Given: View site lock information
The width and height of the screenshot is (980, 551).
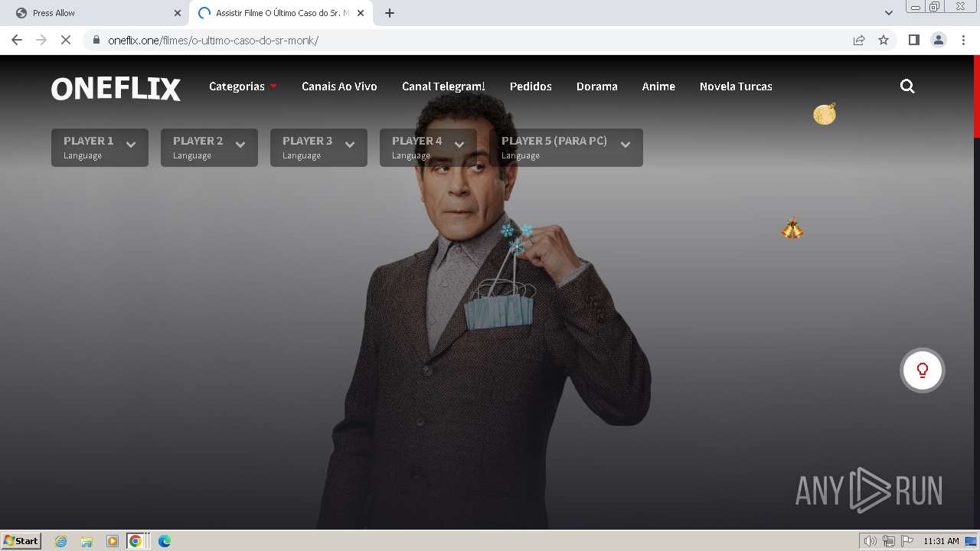Looking at the screenshot, I should pyautogui.click(x=96, y=40).
